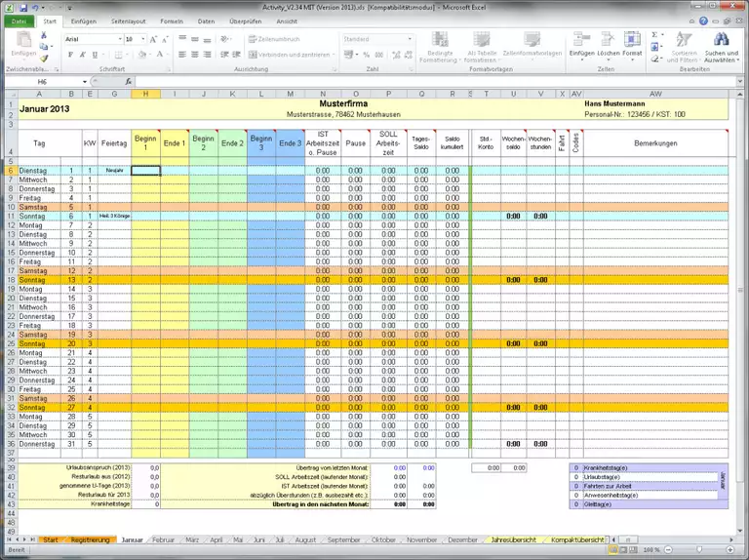Click the insert function fx icon
This screenshot has height=560, width=749.
(128, 82)
